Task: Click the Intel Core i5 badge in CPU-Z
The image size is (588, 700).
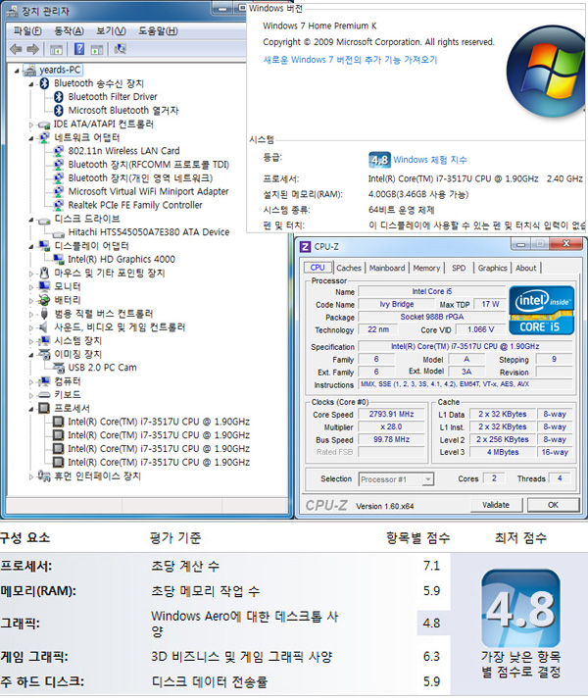Action: pyautogui.click(x=541, y=310)
